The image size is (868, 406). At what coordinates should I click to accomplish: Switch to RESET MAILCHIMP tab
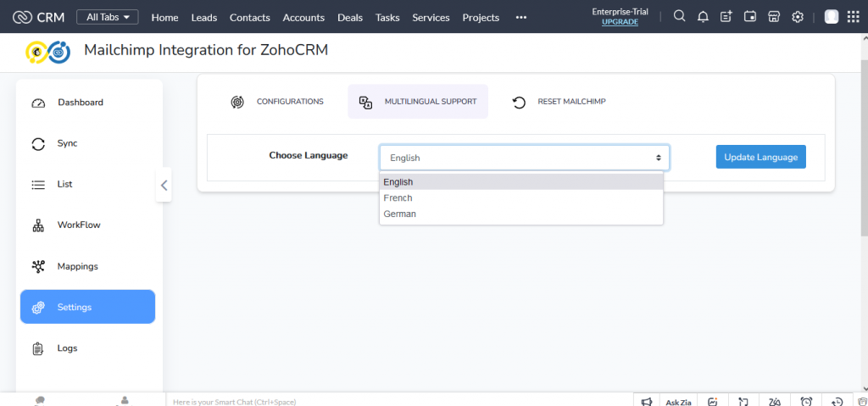click(x=559, y=102)
